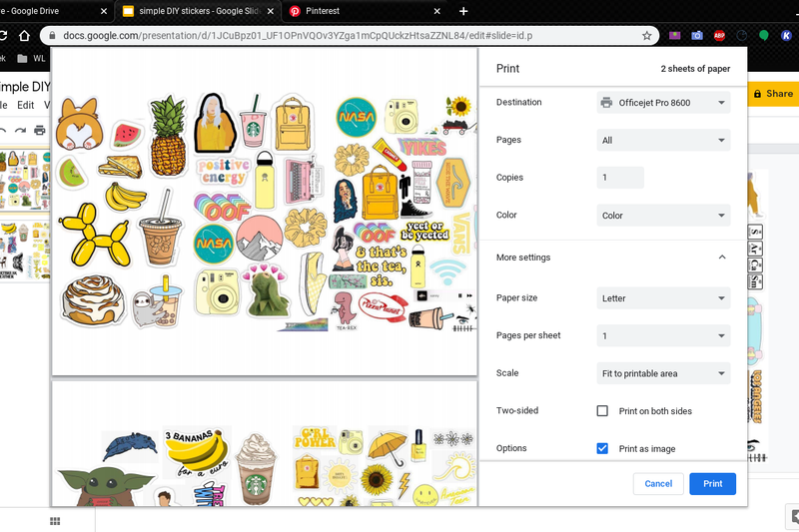799x532 pixels.
Task: Close the Pinterest tab
Action: 436,11
